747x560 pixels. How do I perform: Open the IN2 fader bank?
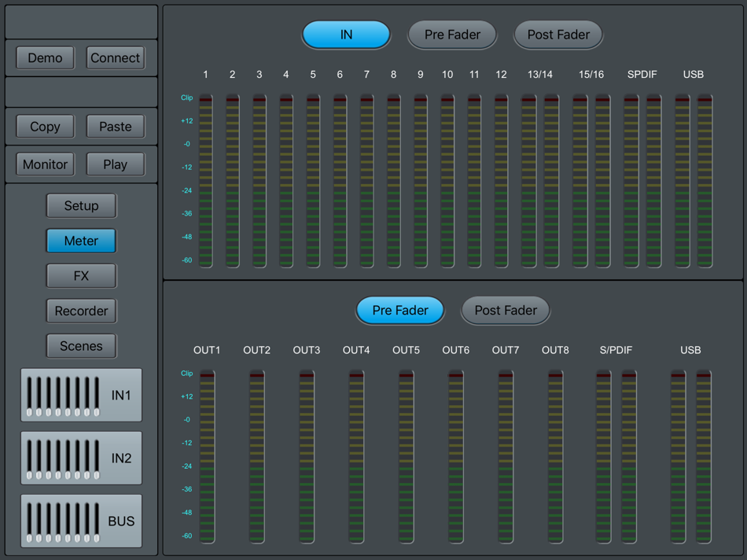tap(81, 459)
